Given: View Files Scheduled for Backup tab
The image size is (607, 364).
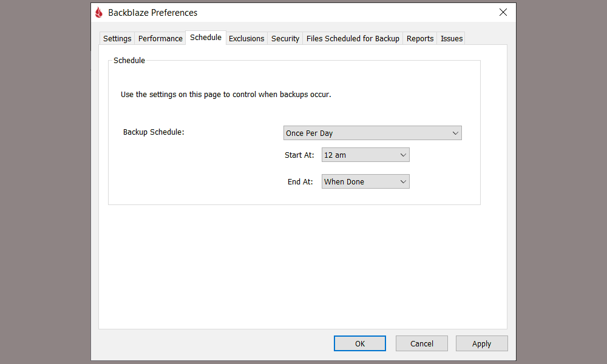Looking at the screenshot, I should (x=353, y=38).
